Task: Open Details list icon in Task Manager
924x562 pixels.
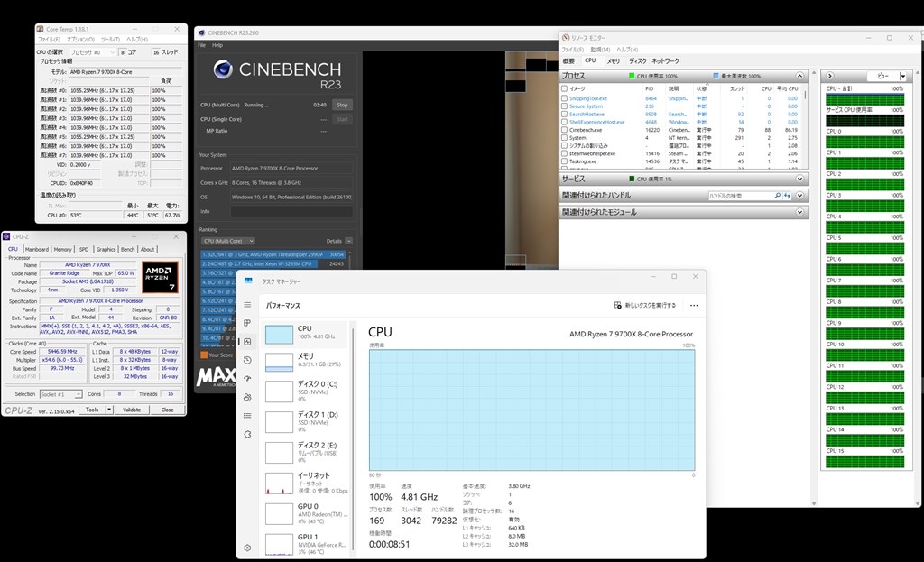Action: (x=247, y=415)
